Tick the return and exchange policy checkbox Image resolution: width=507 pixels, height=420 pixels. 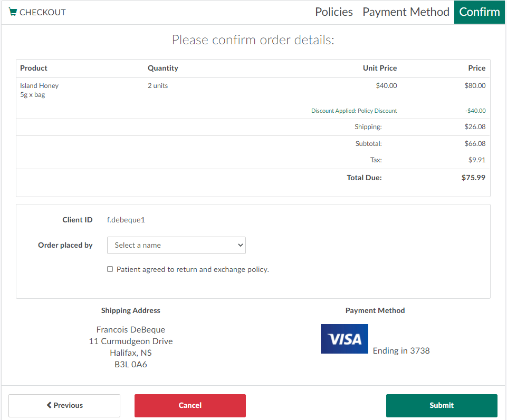110,269
